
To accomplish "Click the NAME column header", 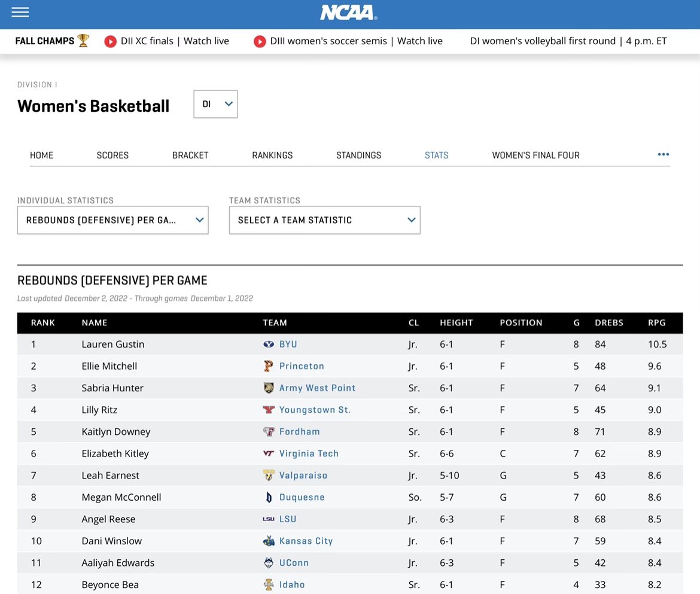I will coord(94,322).
